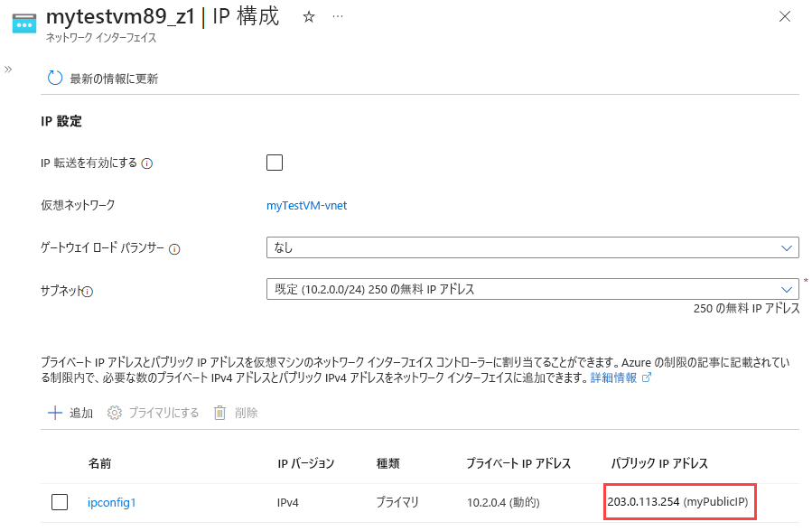This screenshot has width=812, height=531.
Task: Click the mytestvm89_z1 | IP 構成 page title
Action: click(163, 16)
